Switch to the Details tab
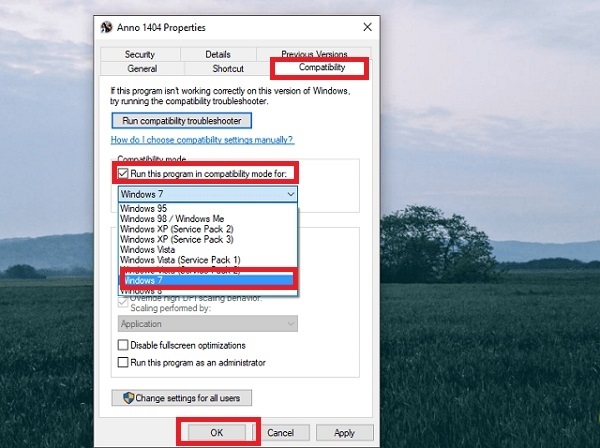Viewport: 600px width, 448px height. point(218,54)
